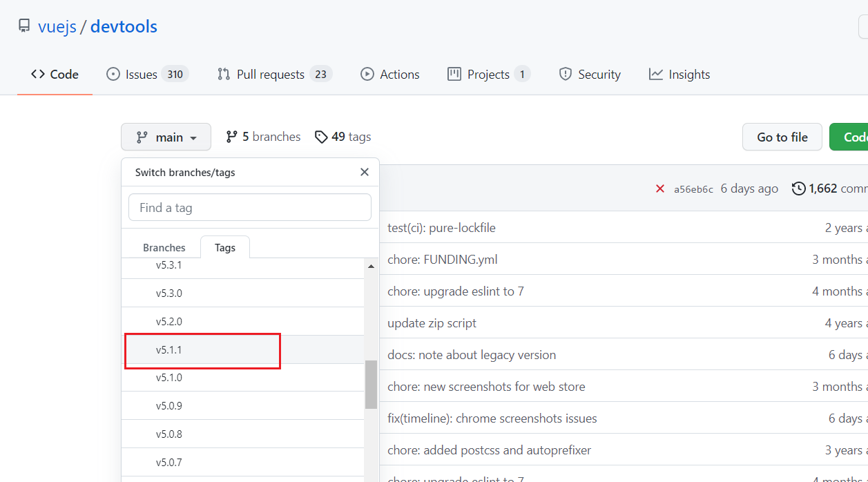Select tag v5.1.1
The width and height of the screenshot is (868, 482).
click(242, 350)
